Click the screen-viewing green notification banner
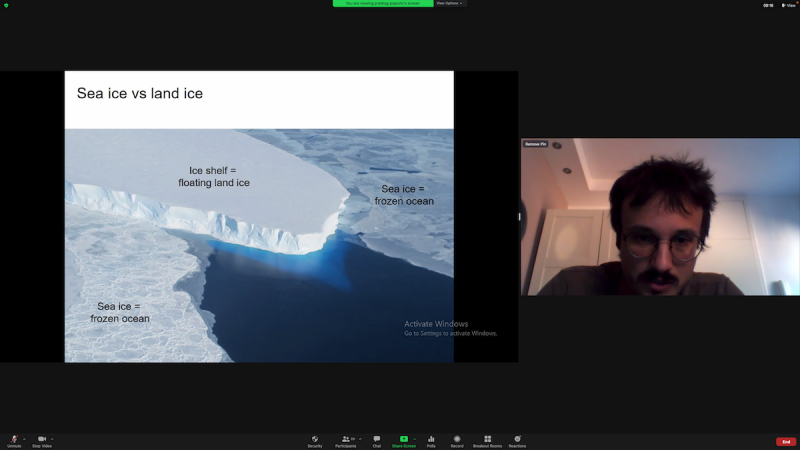Image resolution: width=800 pixels, height=450 pixels. point(383,3)
